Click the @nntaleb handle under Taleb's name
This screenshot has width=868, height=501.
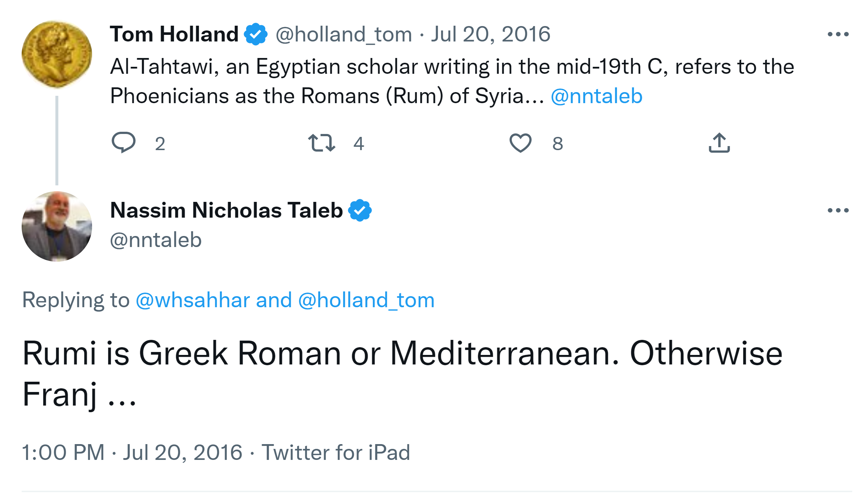[x=156, y=240]
